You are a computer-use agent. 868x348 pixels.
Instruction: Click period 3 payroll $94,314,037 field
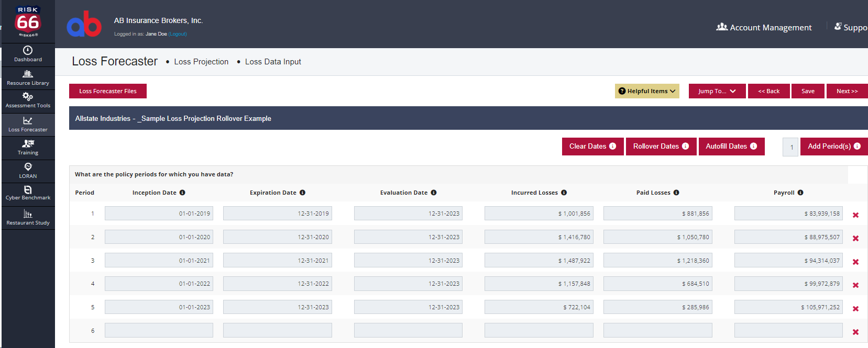[x=788, y=261]
